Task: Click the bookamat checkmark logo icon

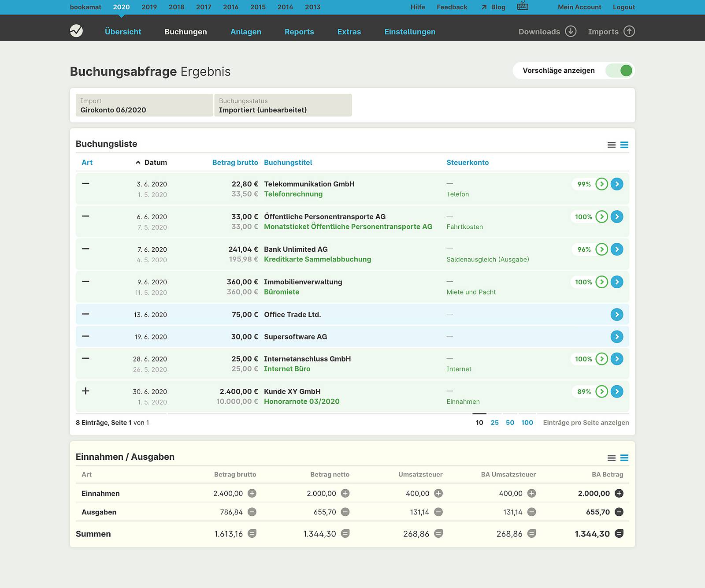Action: tap(76, 31)
